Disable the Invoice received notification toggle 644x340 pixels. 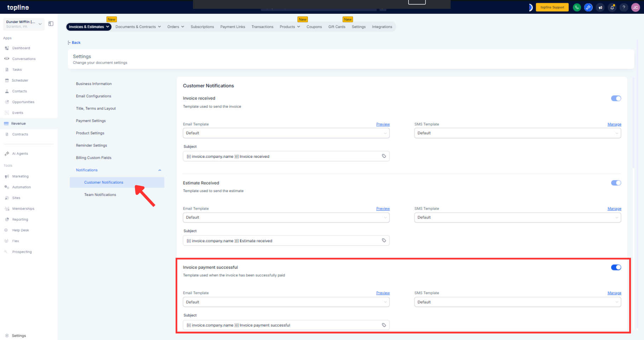click(x=616, y=99)
